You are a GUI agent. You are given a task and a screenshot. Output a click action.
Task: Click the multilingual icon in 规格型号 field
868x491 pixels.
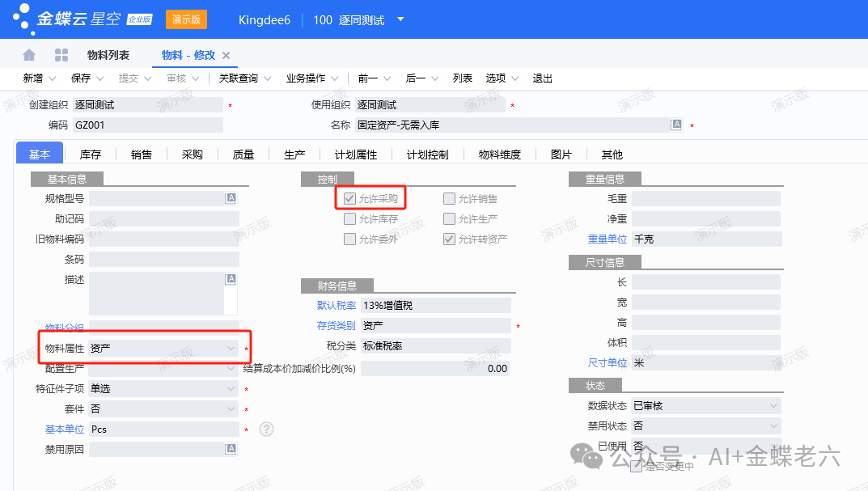click(x=231, y=198)
